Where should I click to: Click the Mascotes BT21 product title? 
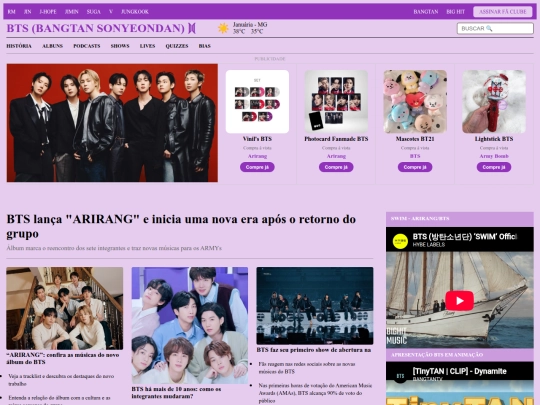pyautogui.click(x=415, y=139)
